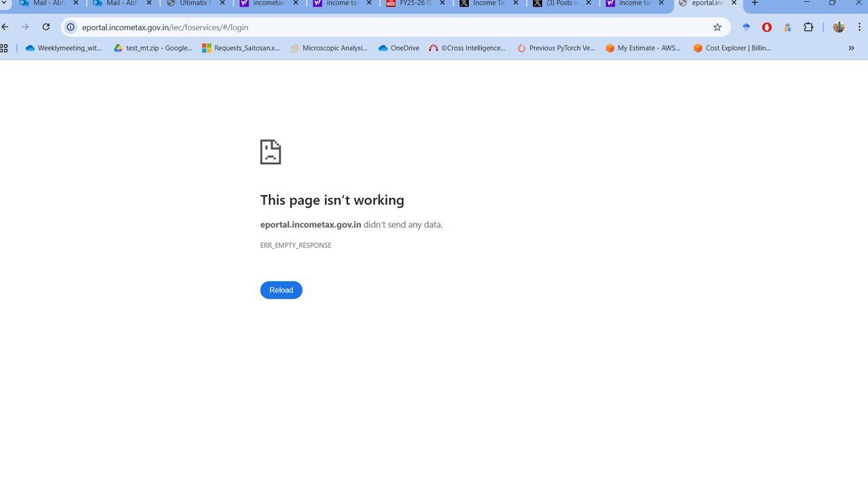
Task: Open Microscopic Analysi bookmark
Action: coord(329,48)
